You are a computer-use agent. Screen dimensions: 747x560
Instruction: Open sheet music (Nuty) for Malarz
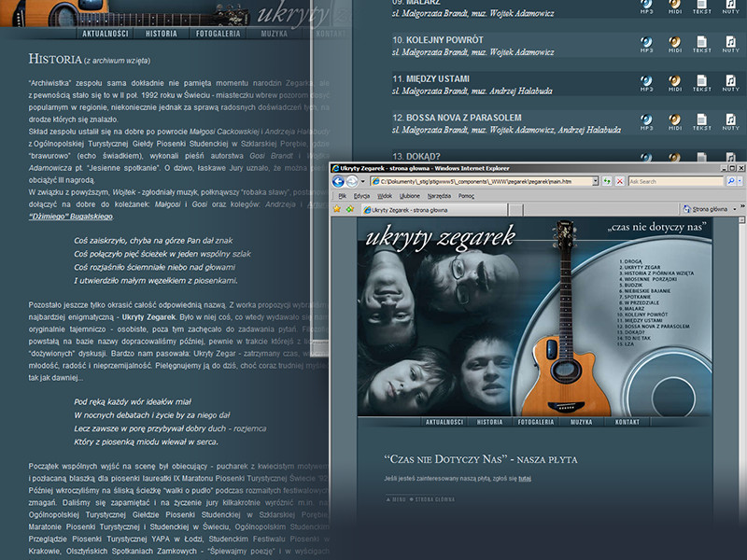point(730,7)
